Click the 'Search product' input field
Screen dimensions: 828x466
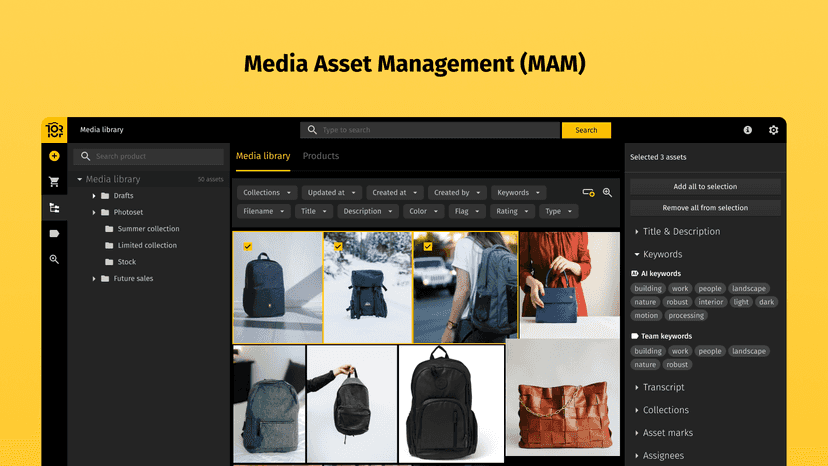(148, 156)
